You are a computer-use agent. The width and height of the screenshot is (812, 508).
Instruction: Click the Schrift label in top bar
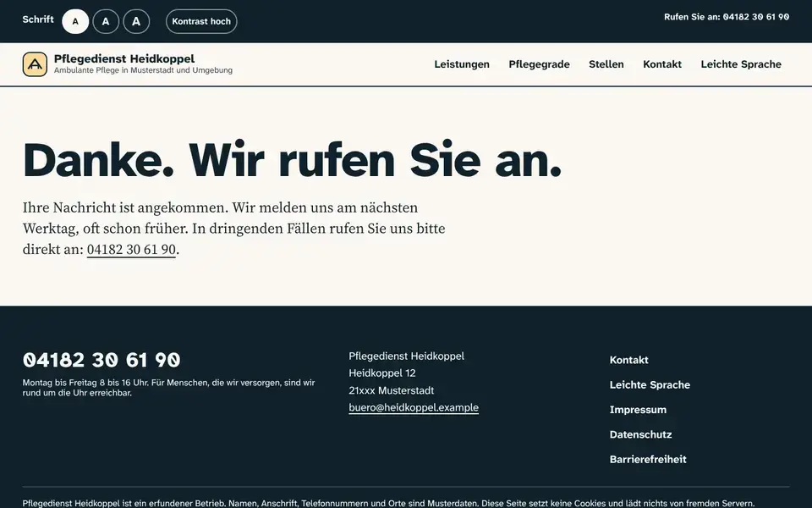[38, 19]
